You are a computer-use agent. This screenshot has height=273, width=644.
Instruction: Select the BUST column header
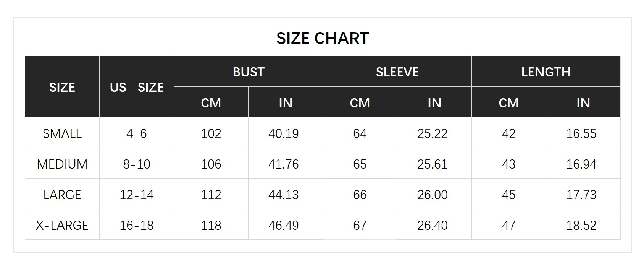point(248,71)
